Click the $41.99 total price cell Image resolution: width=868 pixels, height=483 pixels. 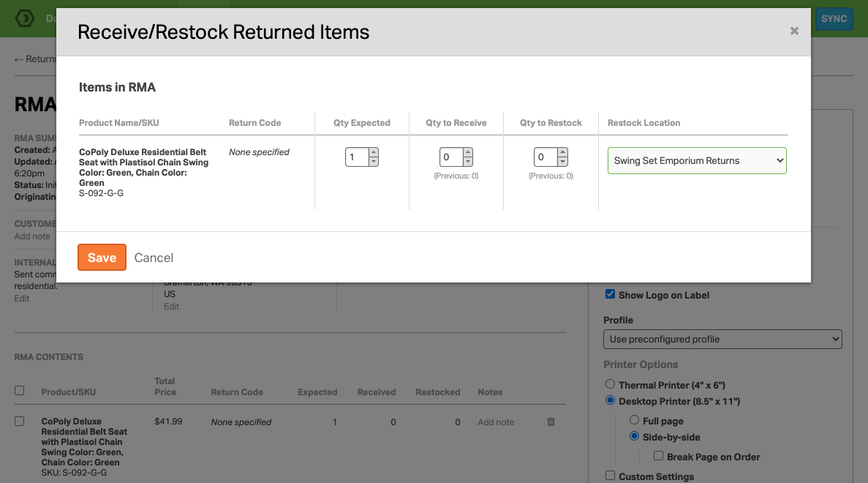point(168,422)
